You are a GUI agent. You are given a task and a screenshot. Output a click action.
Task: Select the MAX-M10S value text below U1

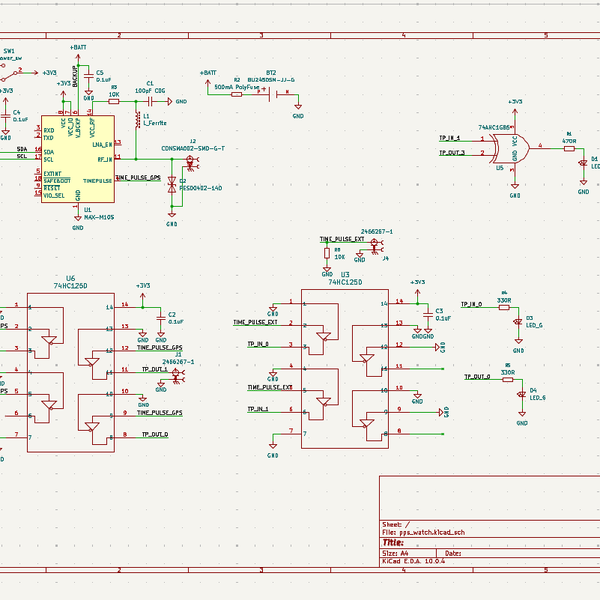(x=99, y=217)
